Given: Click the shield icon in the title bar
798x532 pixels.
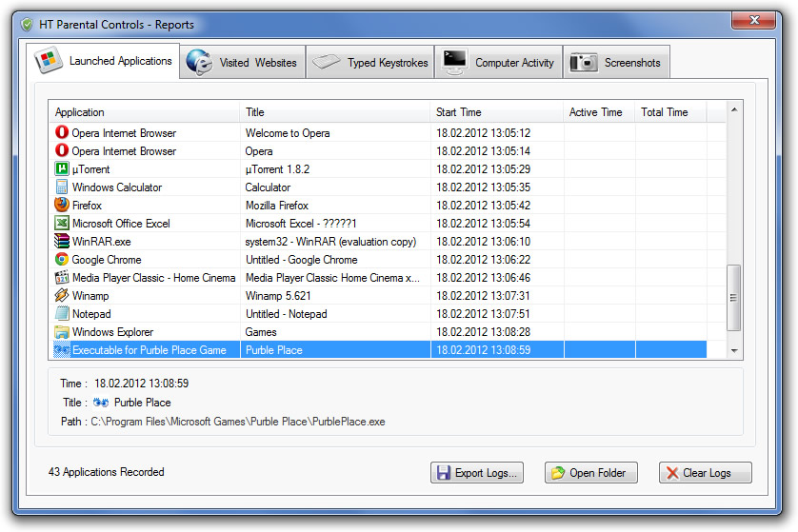Looking at the screenshot, I should click(27, 24).
